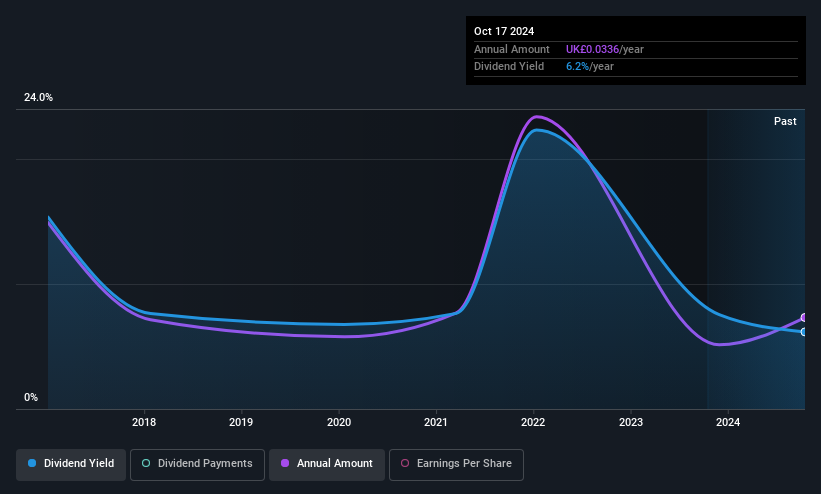
Task: Click the 0% y-axis label
Action: (31, 397)
